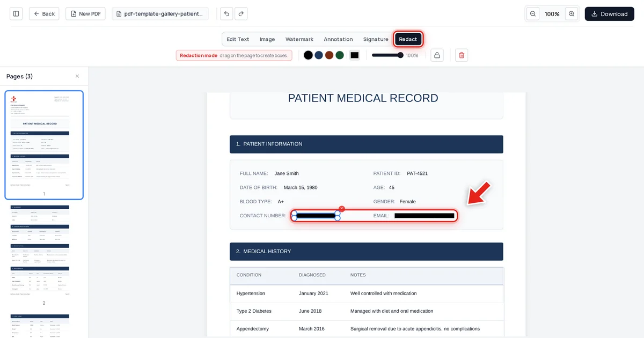Open the pdf-template-gallery-patient file tab
The height and width of the screenshot is (338, 644).
[x=160, y=14]
